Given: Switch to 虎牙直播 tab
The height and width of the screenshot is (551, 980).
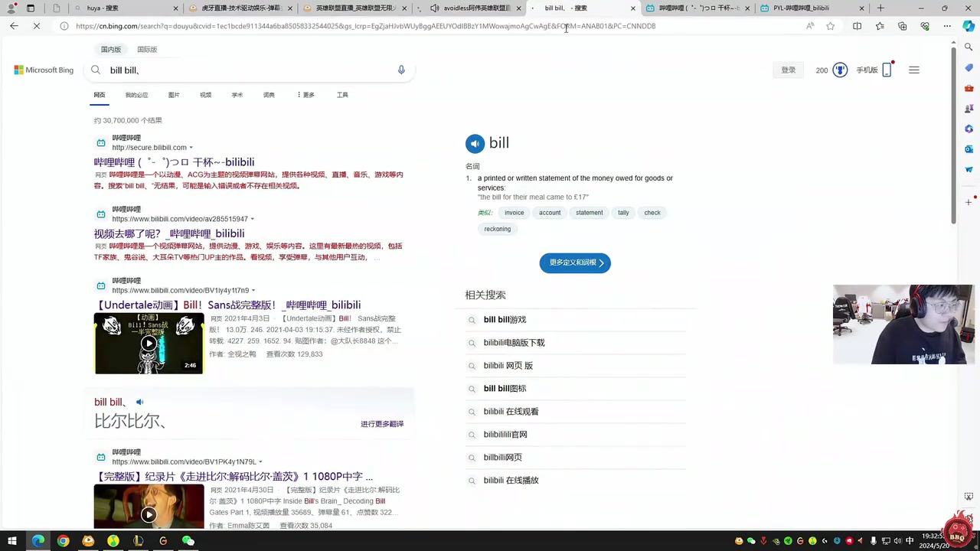Looking at the screenshot, I should click(240, 8).
